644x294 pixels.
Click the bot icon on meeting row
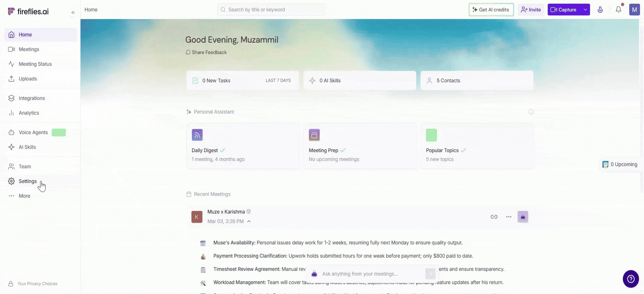coord(523,217)
